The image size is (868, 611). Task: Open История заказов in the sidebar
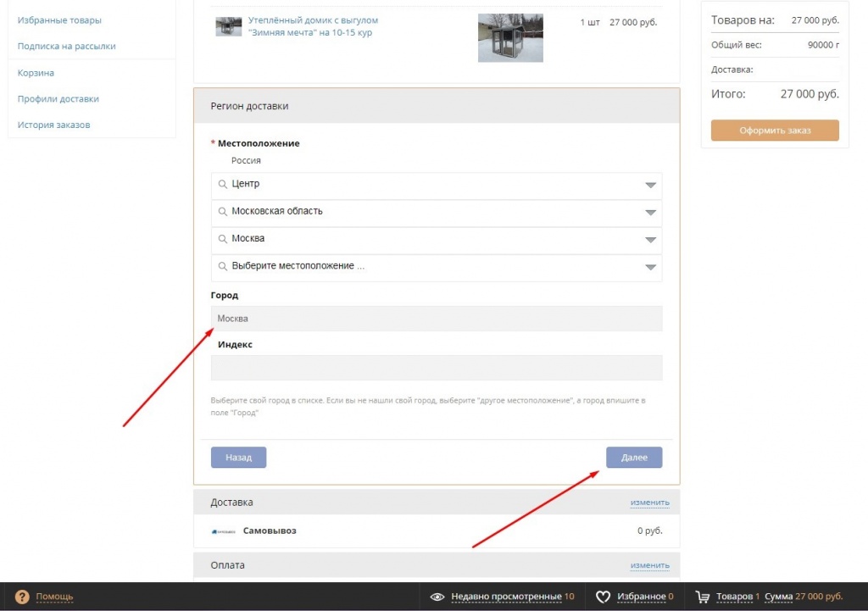[53, 125]
